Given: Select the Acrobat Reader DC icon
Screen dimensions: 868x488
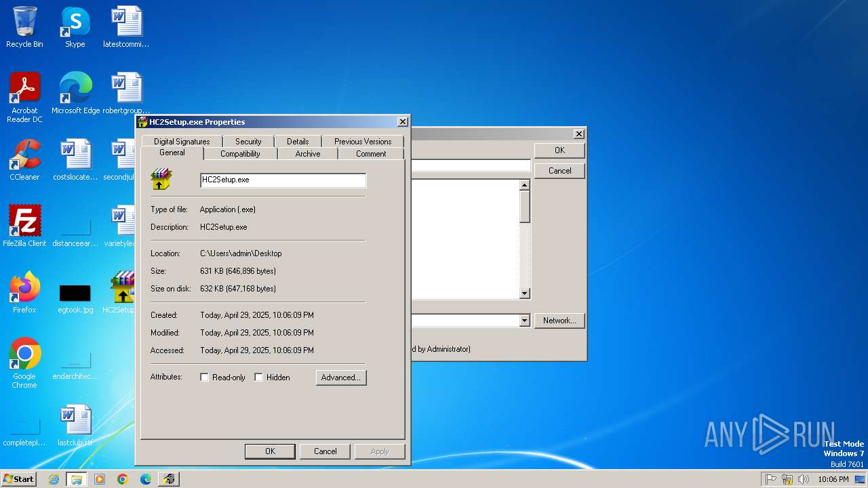Looking at the screenshot, I should pos(24,97).
